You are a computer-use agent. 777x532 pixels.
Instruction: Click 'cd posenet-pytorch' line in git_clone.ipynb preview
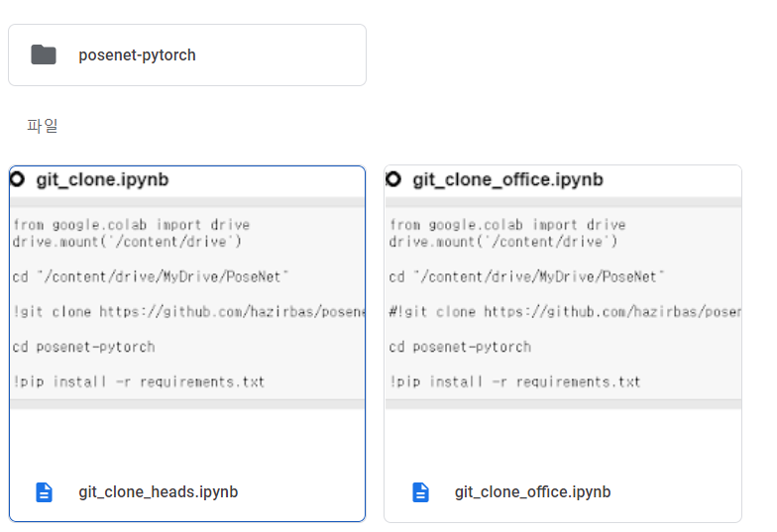[83, 347]
